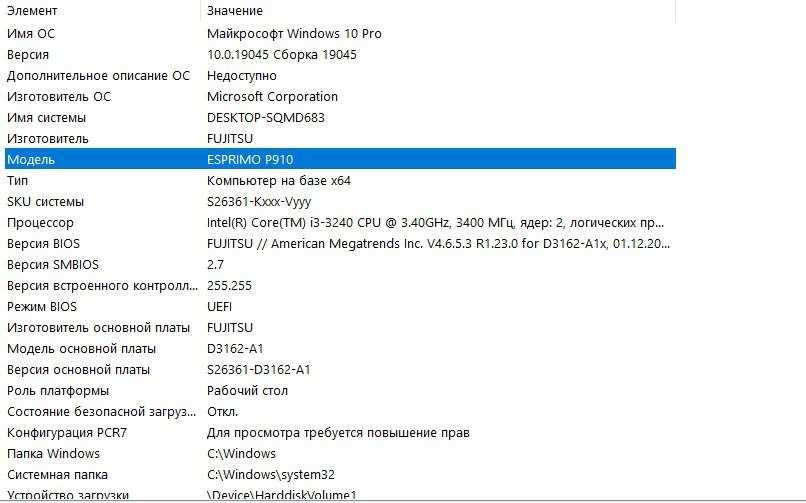The height and width of the screenshot is (503, 806).
Task: Select the Процессор row
Action: pos(340,223)
